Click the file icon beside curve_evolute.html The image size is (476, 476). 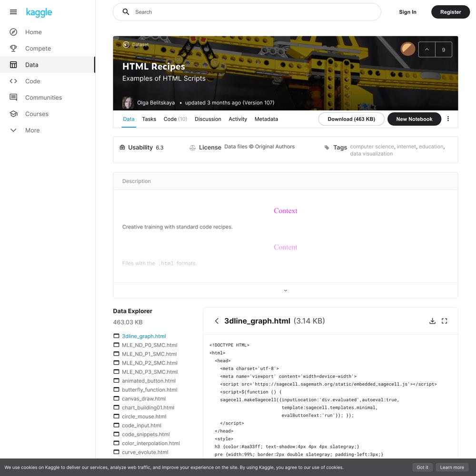coord(116,452)
